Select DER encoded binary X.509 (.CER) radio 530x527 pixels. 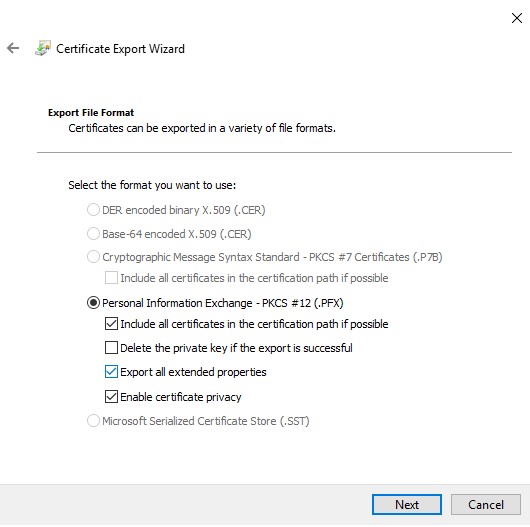93,210
